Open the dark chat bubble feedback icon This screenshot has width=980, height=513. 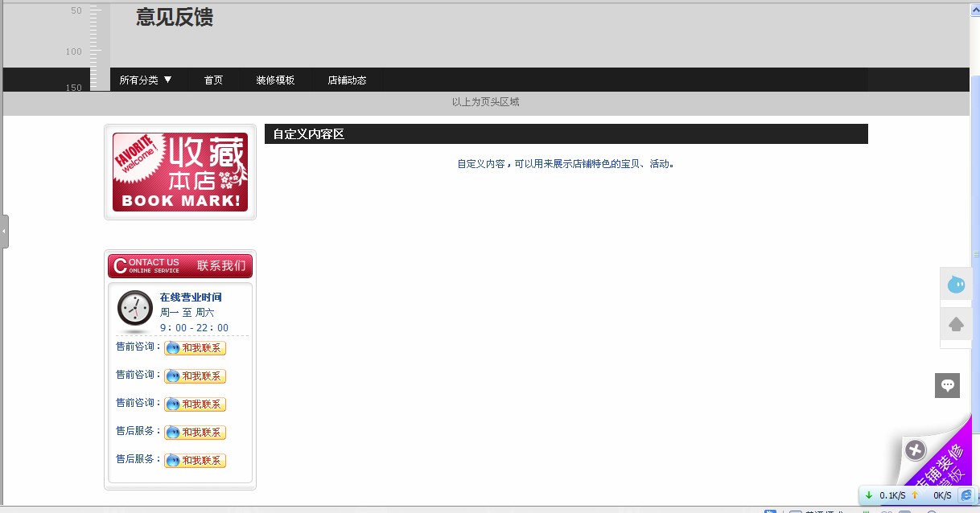[947, 385]
